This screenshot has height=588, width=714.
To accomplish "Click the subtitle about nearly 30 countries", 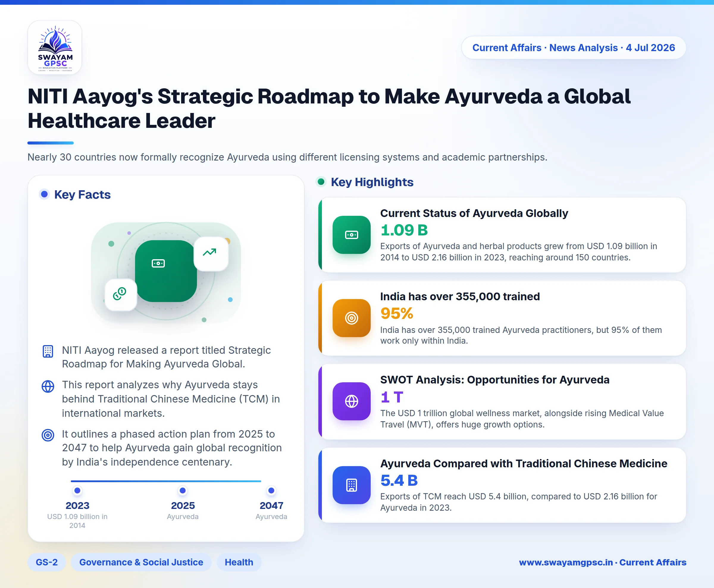I will (x=287, y=157).
